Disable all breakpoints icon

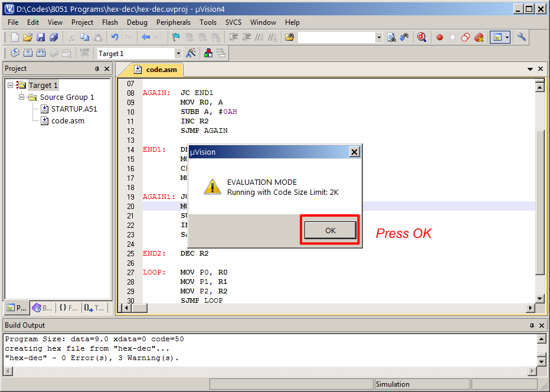pyautogui.click(x=466, y=37)
